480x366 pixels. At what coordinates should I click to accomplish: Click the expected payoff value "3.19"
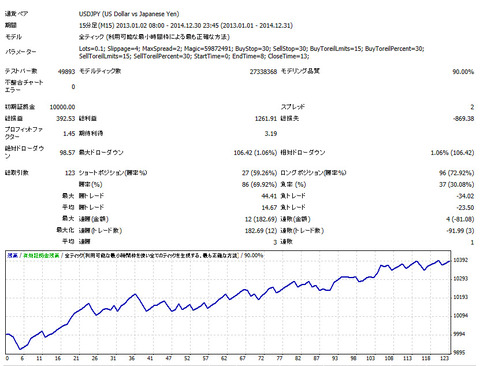pos(271,134)
